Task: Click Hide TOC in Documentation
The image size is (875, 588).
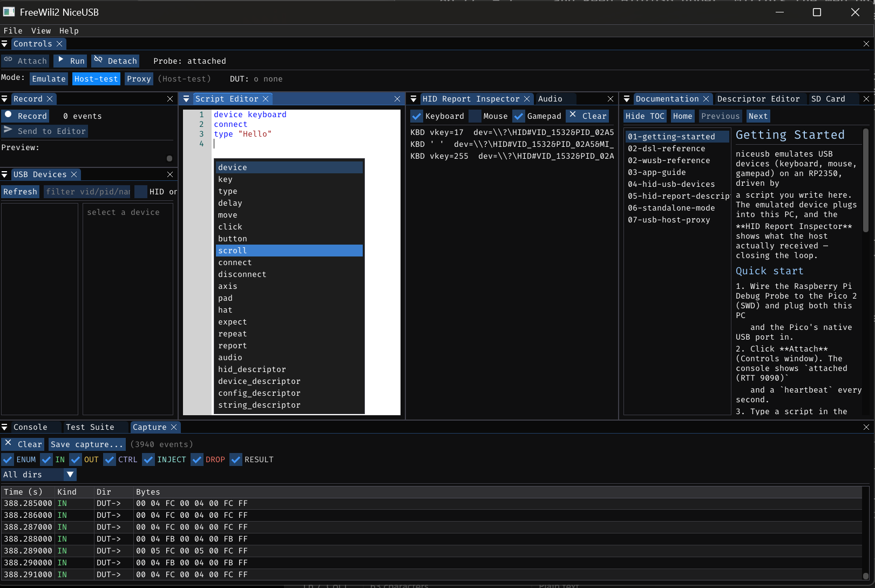Action: coord(645,116)
